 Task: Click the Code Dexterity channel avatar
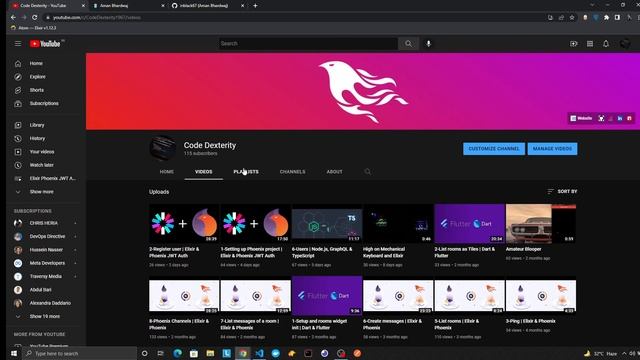163,148
